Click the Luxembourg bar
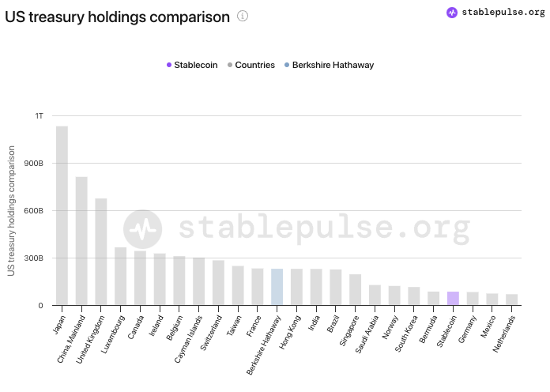Viewport: 550px width, 392px height. (120, 277)
